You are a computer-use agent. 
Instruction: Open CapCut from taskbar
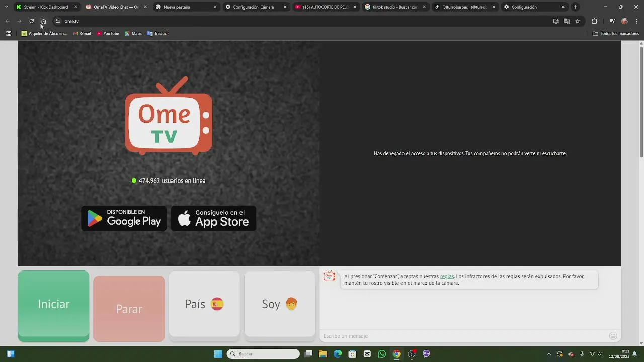tap(367, 354)
